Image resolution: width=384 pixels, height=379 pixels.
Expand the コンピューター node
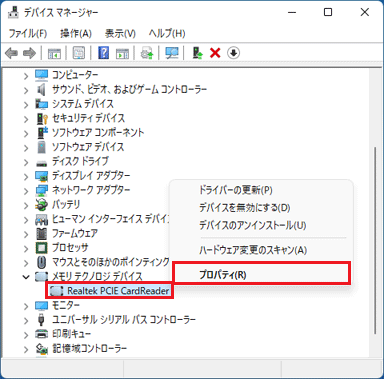[26, 76]
